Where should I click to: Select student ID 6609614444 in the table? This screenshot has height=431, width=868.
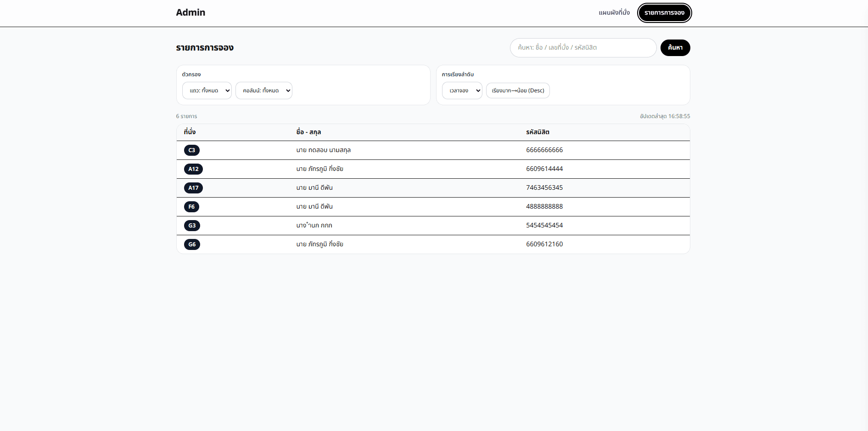544,169
